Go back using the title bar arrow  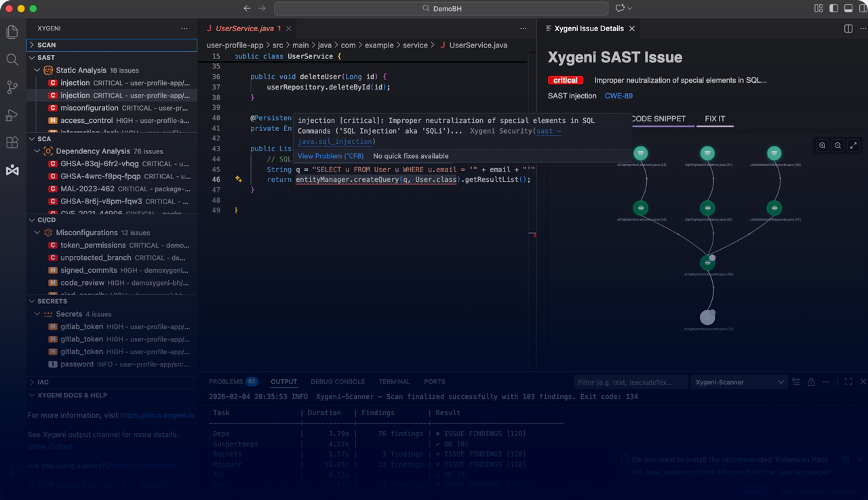[246, 8]
